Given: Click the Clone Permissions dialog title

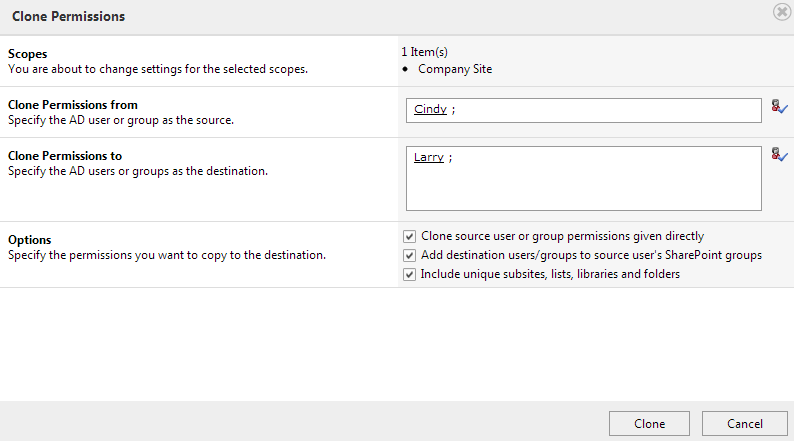Looking at the screenshot, I should [68, 16].
